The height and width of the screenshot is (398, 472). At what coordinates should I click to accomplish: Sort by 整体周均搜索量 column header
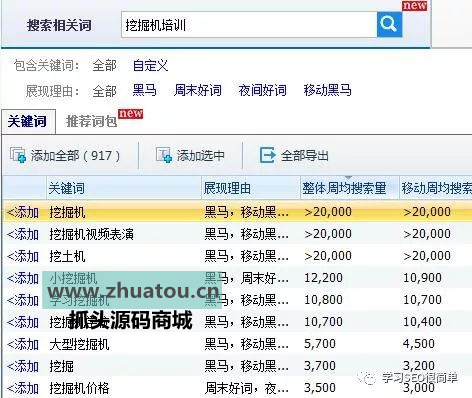350,188
